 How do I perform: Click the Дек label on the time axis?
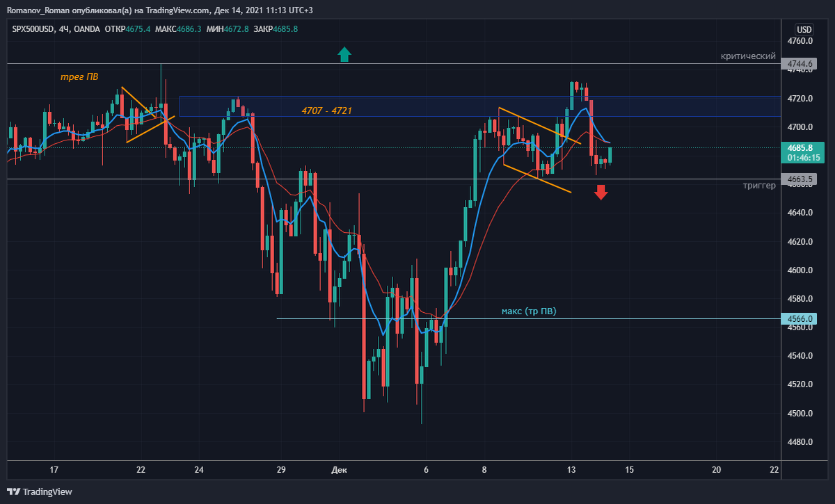[339, 470]
